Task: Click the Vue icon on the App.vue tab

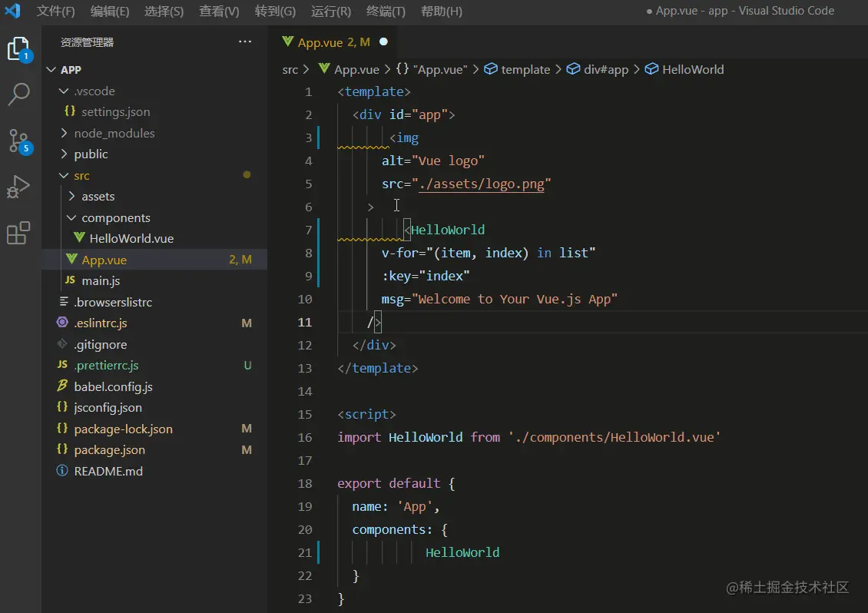Action: pyautogui.click(x=287, y=41)
